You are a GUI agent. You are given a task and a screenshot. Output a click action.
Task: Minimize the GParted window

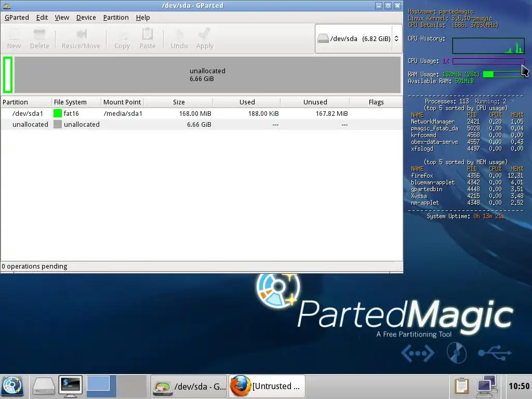[379, 5]
